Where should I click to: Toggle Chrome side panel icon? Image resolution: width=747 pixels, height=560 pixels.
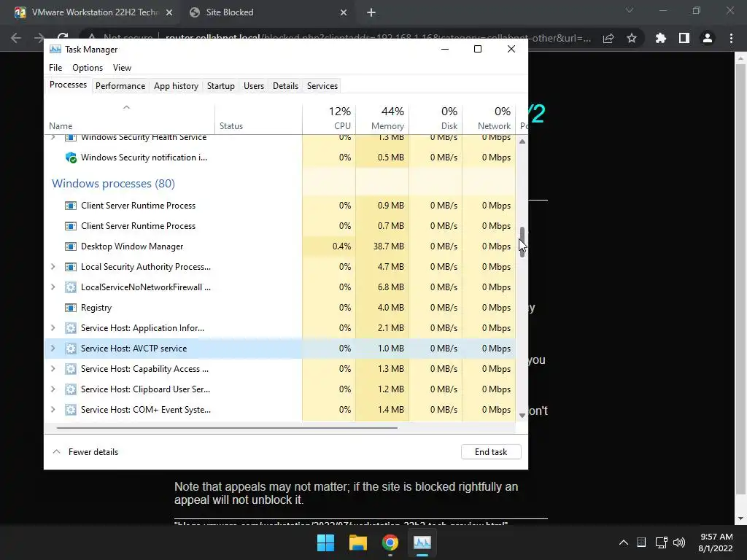click(684, 38)
